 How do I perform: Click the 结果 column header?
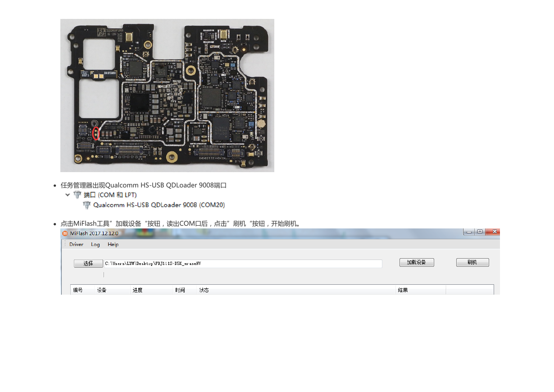tap(421, 290)
